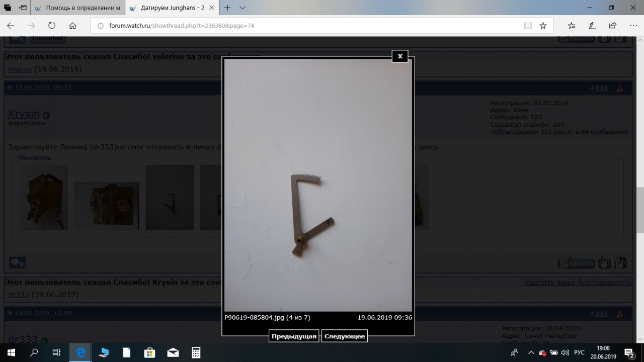Select the Датируем Junghans tab

click(x=167, y=8)
